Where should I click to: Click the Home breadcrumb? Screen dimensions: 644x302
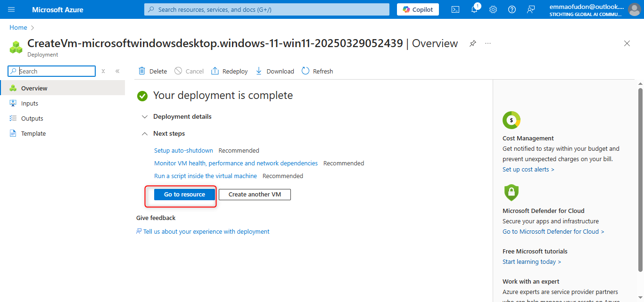point(18,27)
